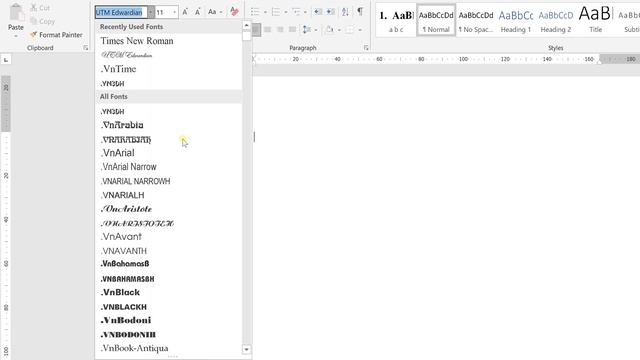640x360 pixels.
Task: Apply the Title style
Action: (x=596, y=20)
